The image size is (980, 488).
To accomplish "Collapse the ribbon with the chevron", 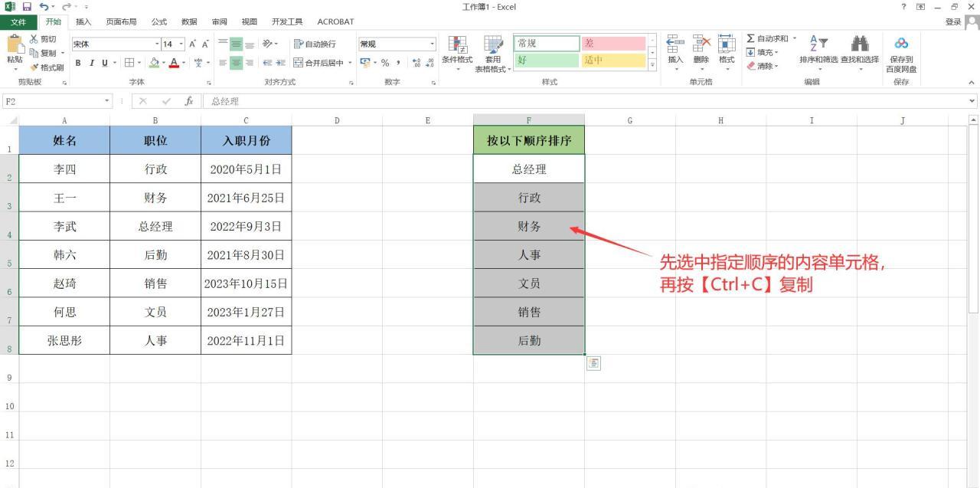I will pos(972,82).
